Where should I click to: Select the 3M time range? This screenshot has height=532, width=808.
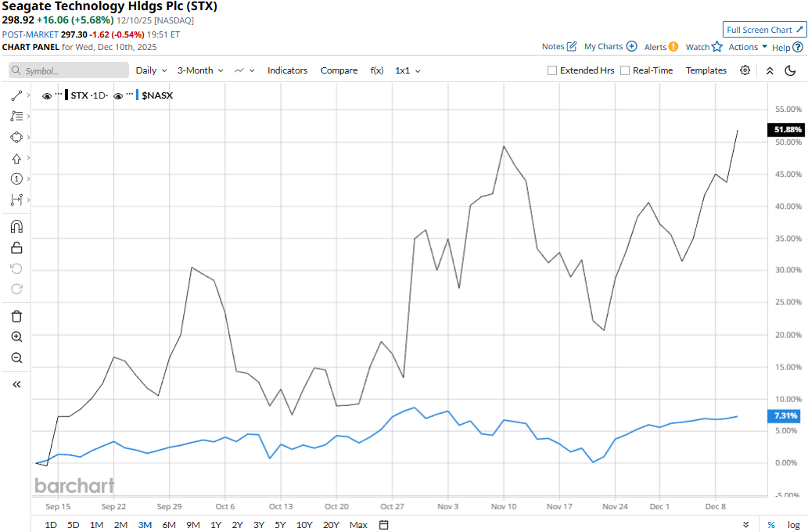tap(145, 525)
